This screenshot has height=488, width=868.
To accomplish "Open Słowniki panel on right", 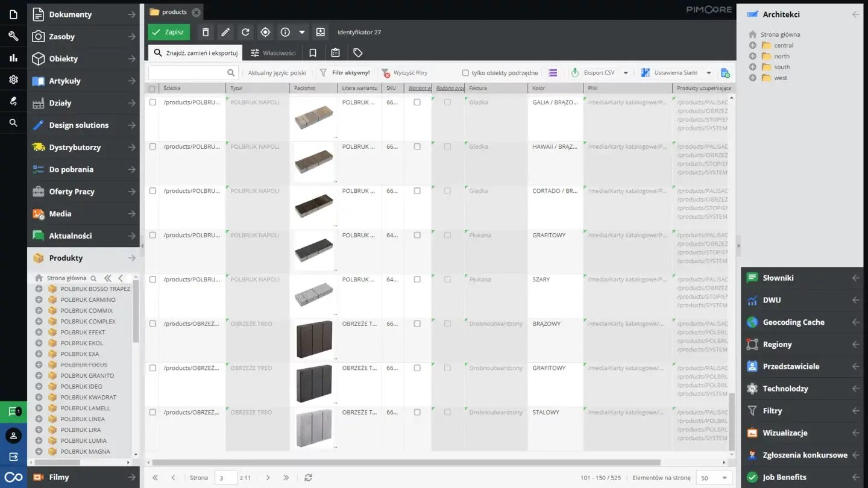I will pyautogui.click(x=802, y=278).
